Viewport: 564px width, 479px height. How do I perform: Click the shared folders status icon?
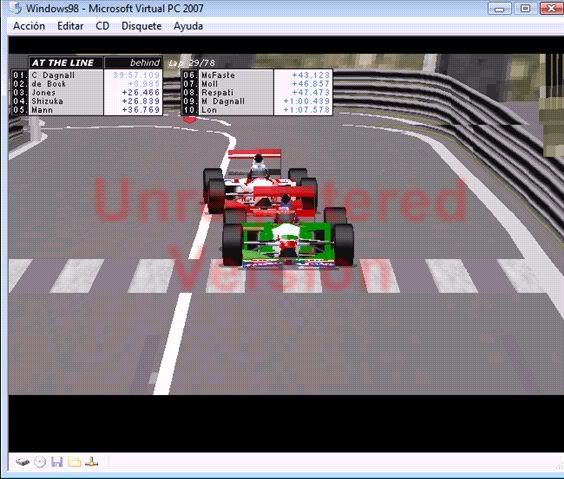74,462
